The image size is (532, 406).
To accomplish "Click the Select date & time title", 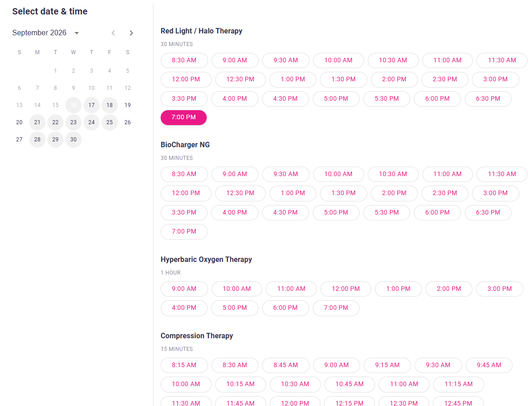I will coord(50,11).
